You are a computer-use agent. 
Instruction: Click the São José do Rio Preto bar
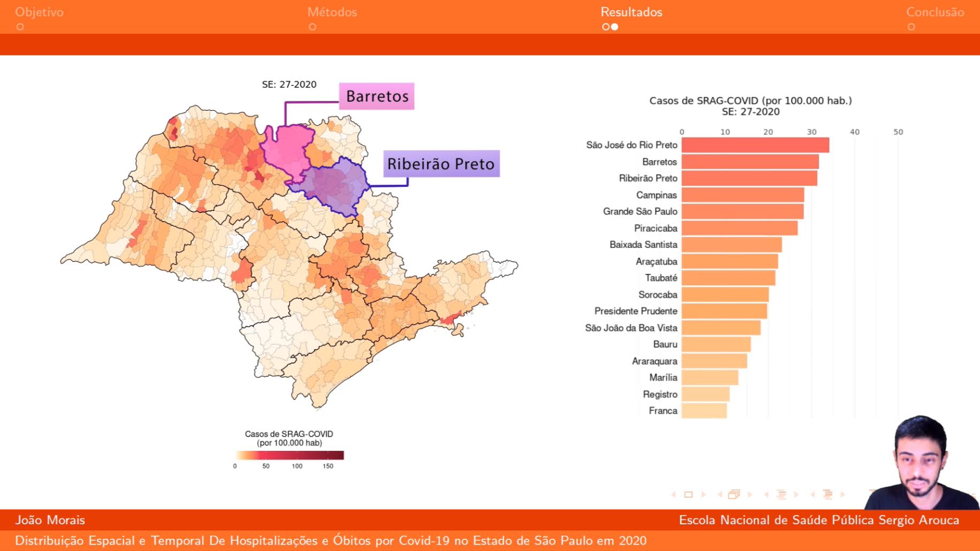755,145
